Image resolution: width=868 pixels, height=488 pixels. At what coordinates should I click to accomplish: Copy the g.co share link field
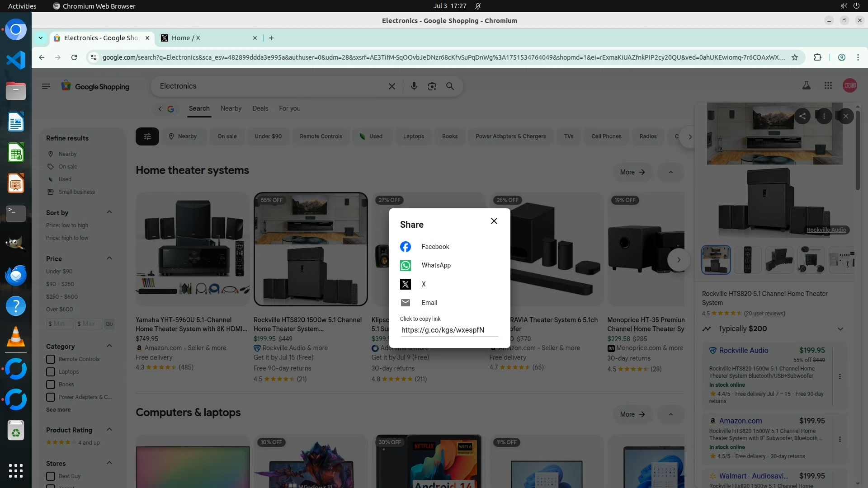(x=443, y=330)
